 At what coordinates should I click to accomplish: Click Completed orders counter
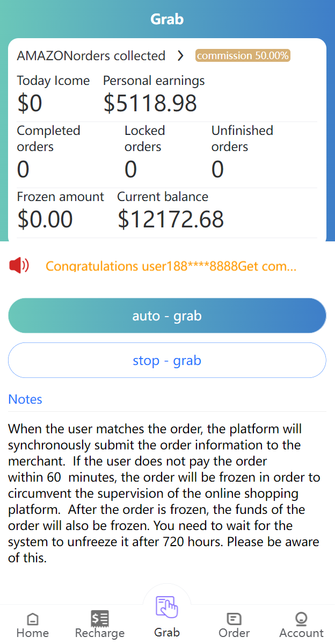coord(23,169)
